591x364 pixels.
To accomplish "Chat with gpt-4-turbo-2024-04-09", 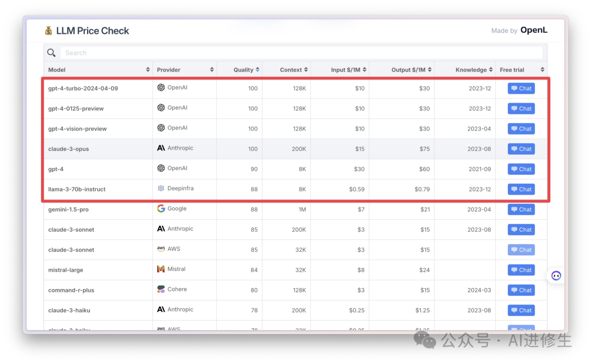I will pos(522,89).
